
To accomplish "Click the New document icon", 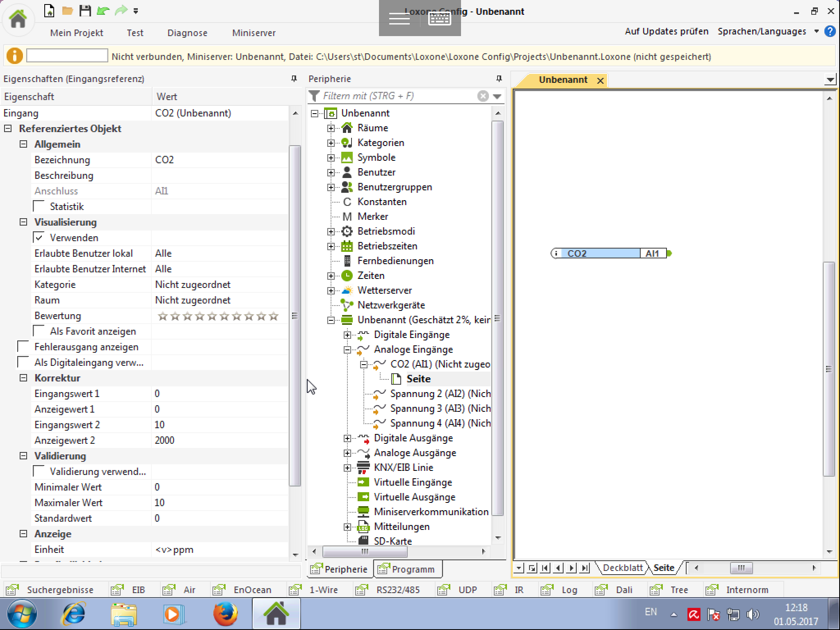I will (49, 11).
